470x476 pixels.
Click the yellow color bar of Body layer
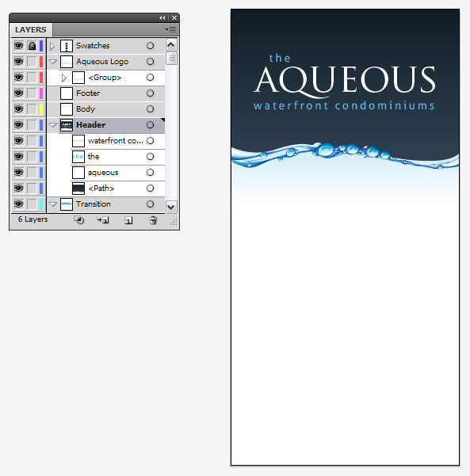41,109
